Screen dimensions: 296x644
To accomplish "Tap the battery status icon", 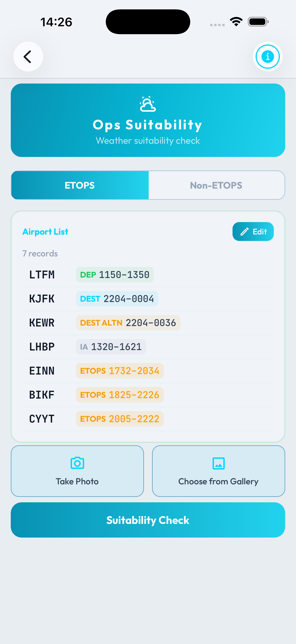I will (x=258, y=22).
